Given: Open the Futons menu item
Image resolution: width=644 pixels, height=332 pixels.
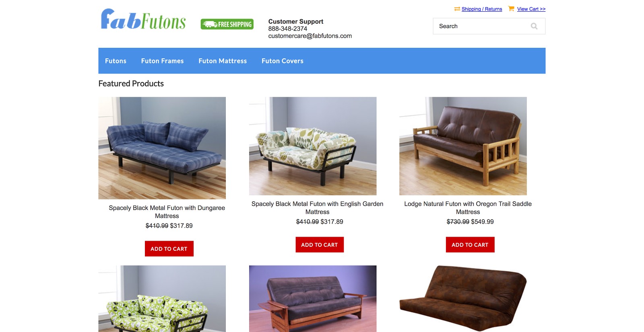Looking at the screenshot, I should click(x=116, y=61).
